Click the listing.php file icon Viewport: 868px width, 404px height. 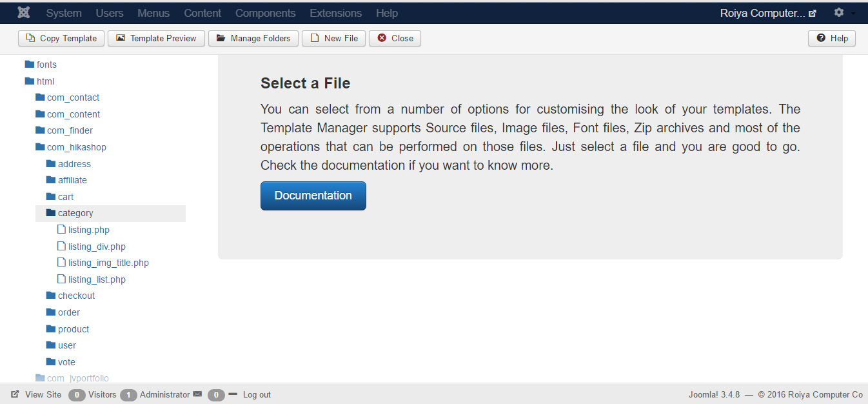tap(61, 230)
